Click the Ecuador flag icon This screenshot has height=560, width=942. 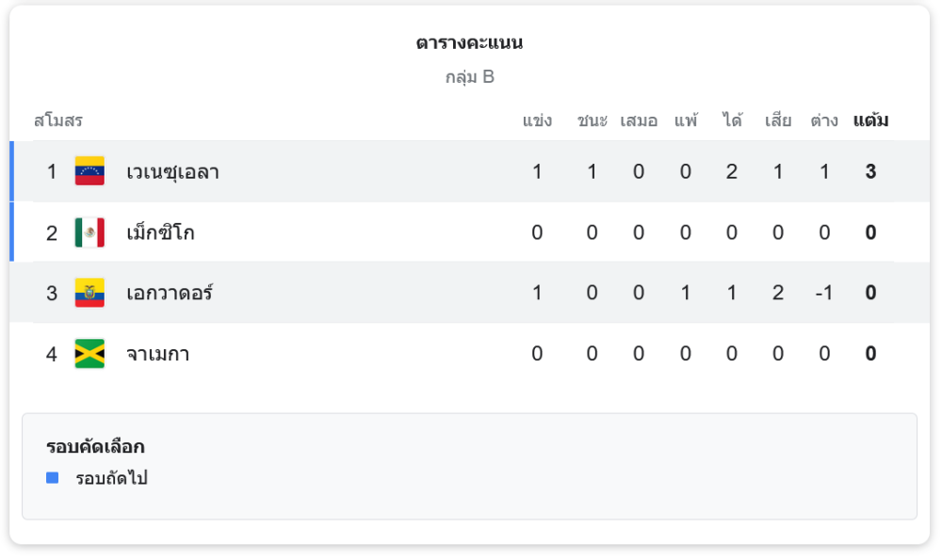click(x=89, y=293)
